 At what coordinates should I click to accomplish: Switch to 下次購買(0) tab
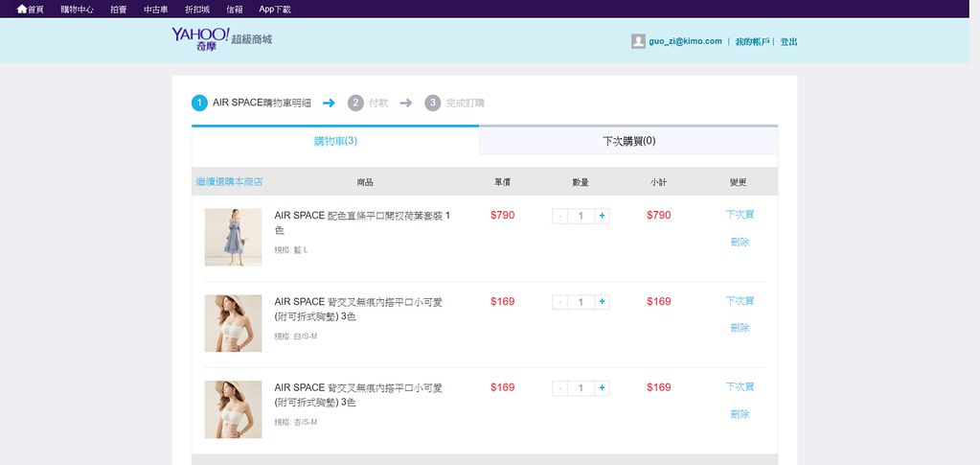[x=628, y=141]
